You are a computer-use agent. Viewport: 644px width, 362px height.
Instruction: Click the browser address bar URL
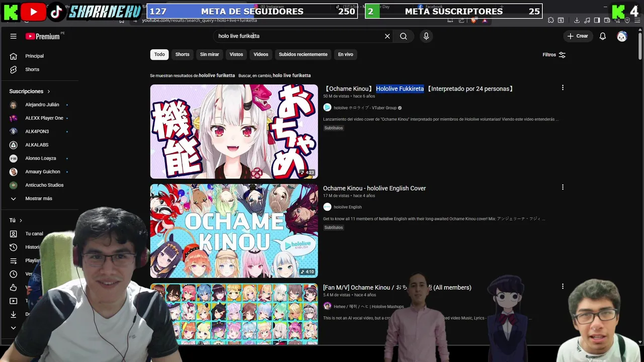pyautogui.click(x=199, y=21)
